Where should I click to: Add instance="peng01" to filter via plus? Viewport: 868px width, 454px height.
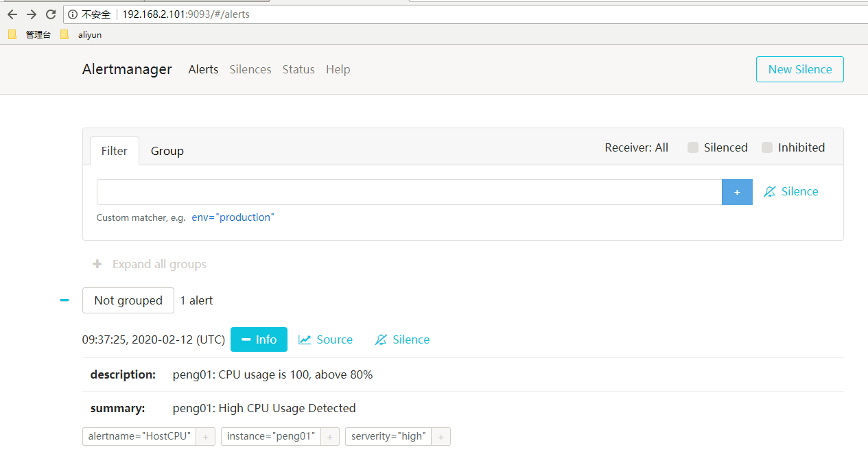[329, 436]
